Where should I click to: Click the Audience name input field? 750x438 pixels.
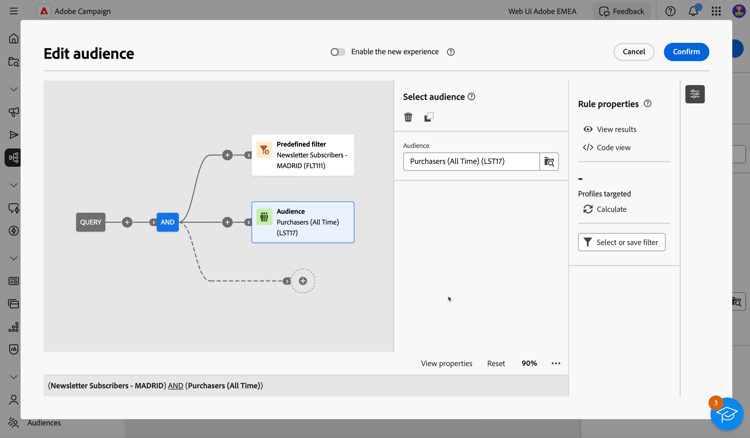tap(471, 161)
